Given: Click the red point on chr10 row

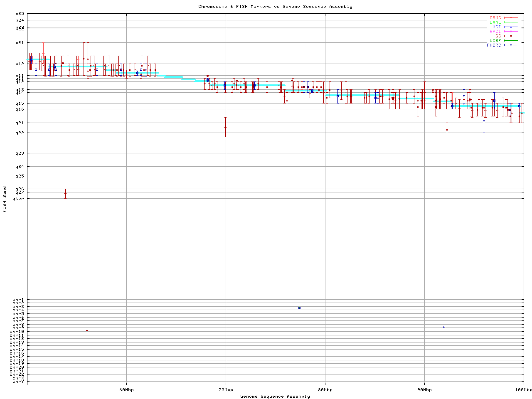Looking at the screenshot, I should tap(87, 330).
